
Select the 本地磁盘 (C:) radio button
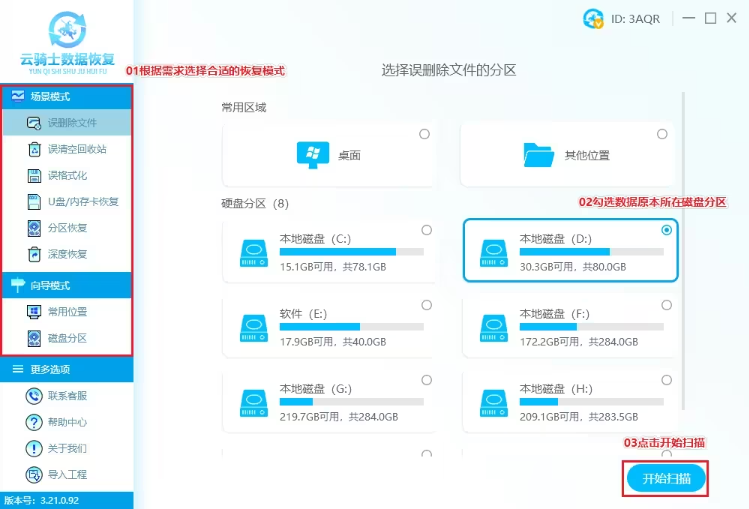point(427,230)
